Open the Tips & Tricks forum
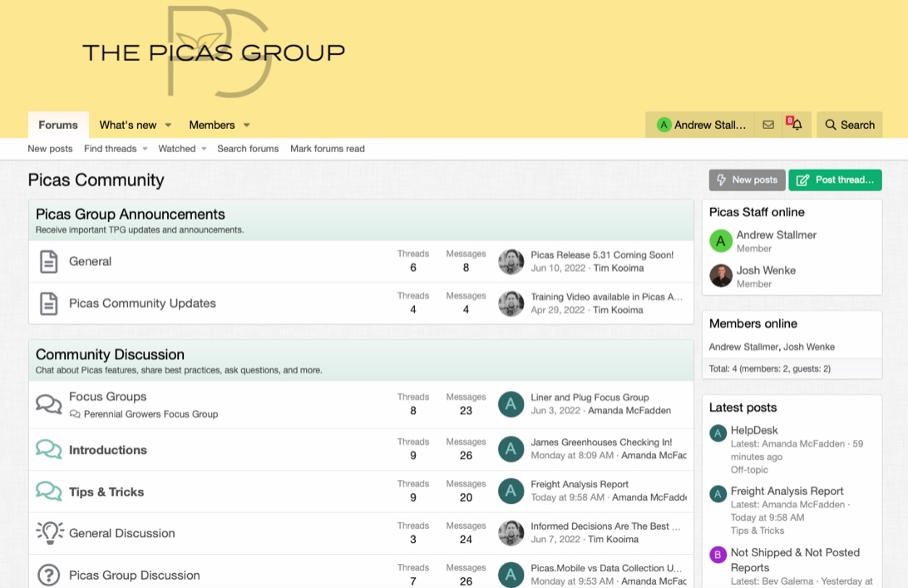The image size is (908, 588). click(x=106, y=492)
